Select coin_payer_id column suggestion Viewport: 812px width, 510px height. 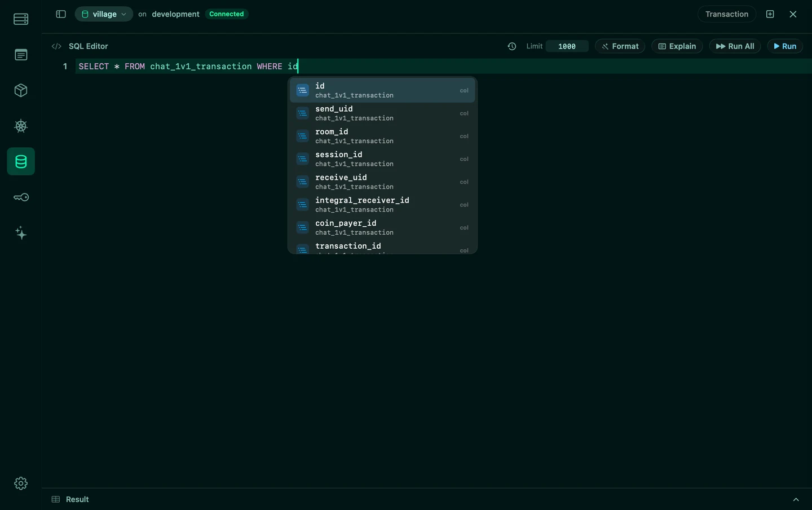coord(382,227)
